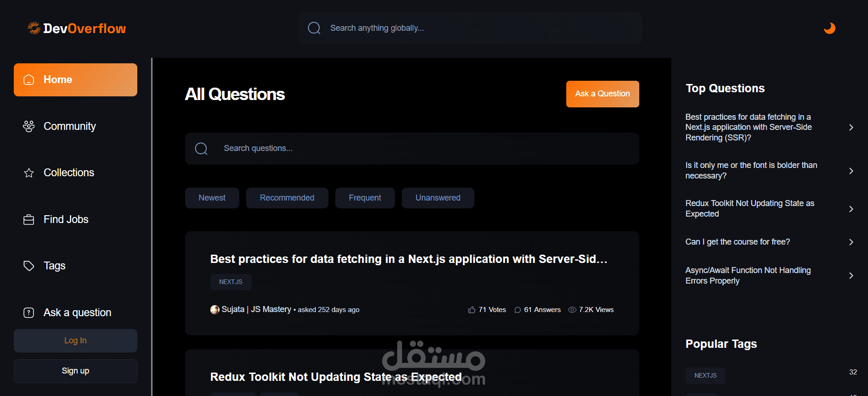Click the Find Jobs briefcase icon
Image resolution: width=868 pixels, height=396 pixels.
coord(29,220)
